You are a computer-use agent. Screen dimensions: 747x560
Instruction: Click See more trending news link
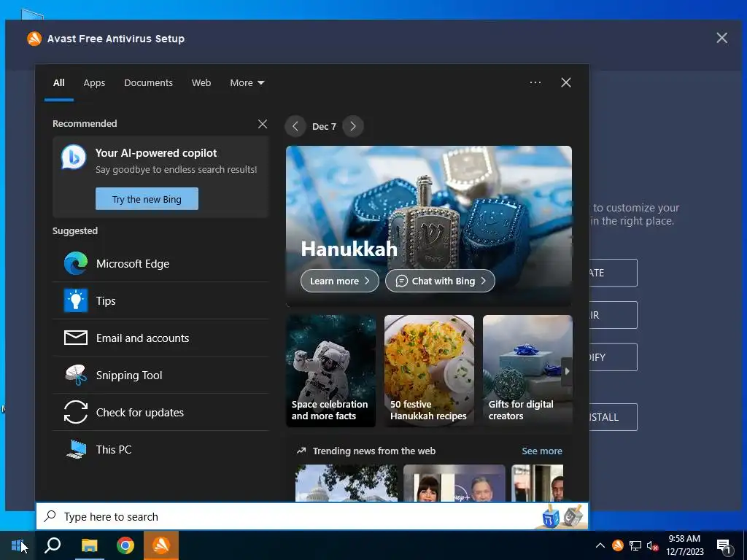542,451
